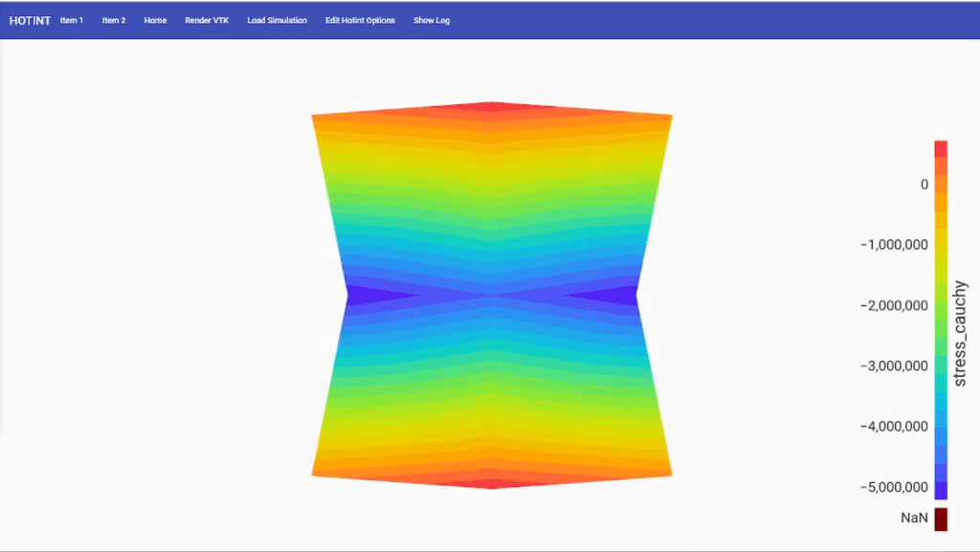Trigger the Render VTK action
Viewport: 980px width, 552px height.
[207, 19]
